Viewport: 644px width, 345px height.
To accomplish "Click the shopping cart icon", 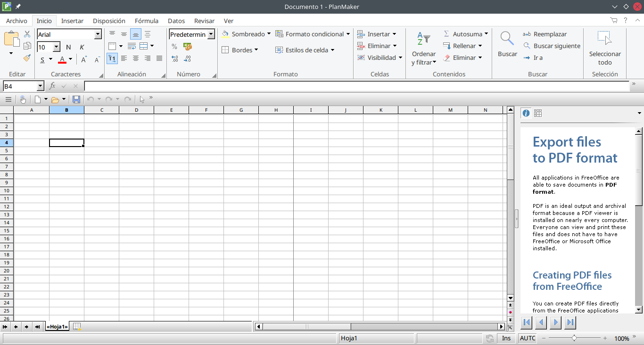I will [613, 20].
